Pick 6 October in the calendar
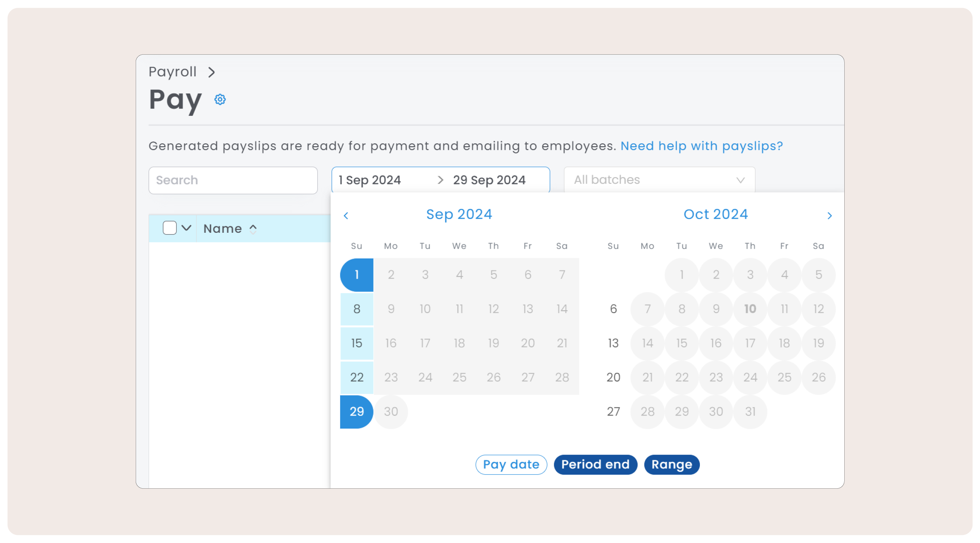 tap(613, 309)
